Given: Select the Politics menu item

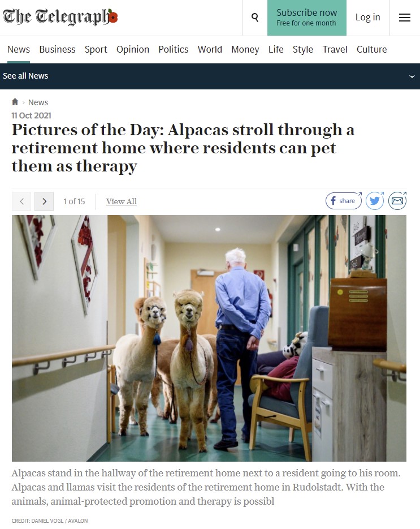Looking at the screenshot, I should (x=174, y=49).
